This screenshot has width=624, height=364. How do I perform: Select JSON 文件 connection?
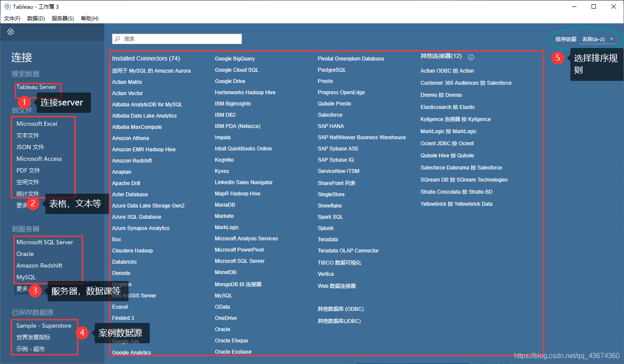tap(30, 147)
